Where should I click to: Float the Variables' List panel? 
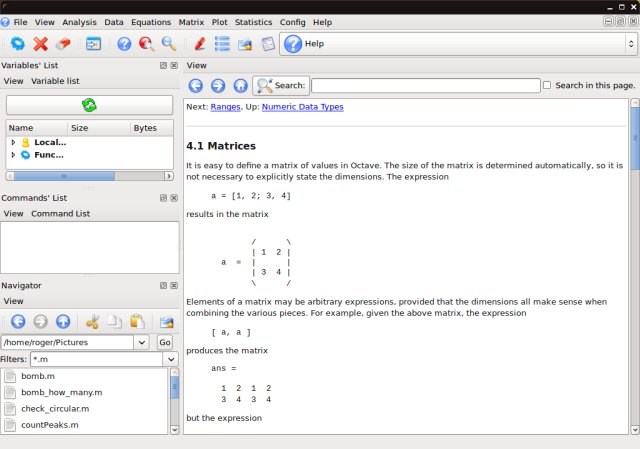[x=163, y=65]
